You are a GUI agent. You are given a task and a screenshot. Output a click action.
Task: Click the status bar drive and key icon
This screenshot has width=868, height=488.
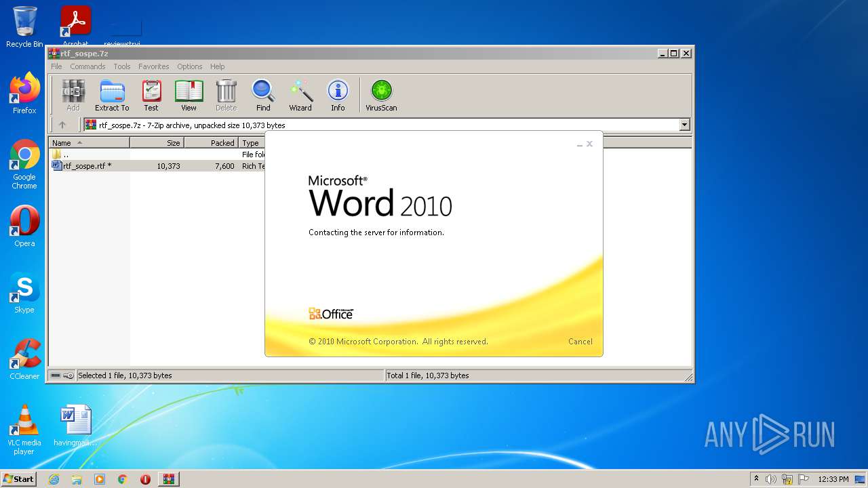[62, 375]
